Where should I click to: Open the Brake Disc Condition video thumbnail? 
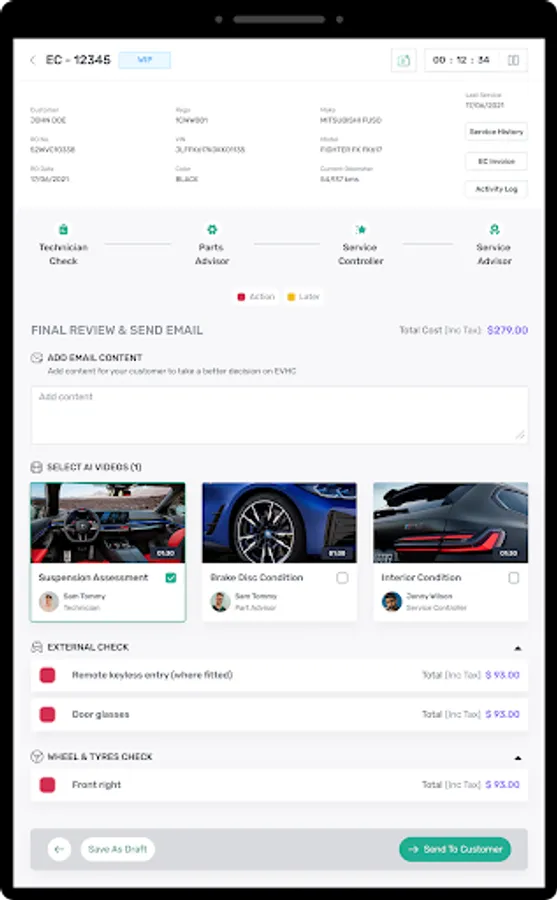pos(279,523)
